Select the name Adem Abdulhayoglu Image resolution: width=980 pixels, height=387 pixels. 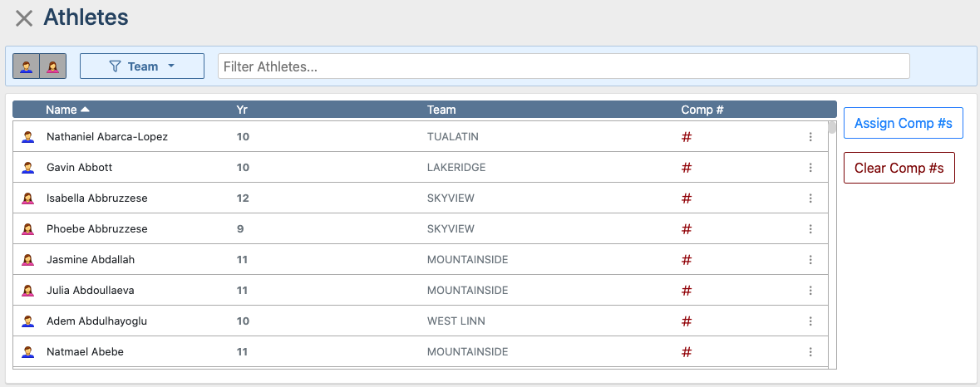[96, 321]
